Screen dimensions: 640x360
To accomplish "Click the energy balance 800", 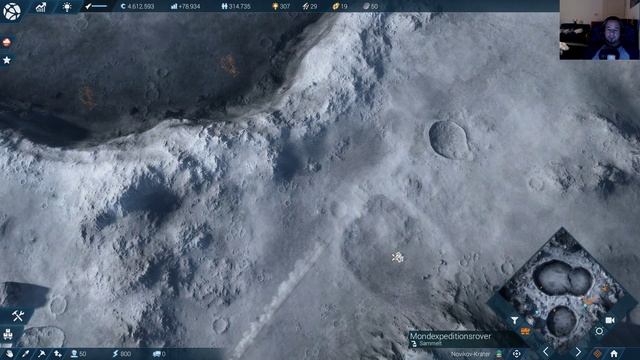I will [x=122, y=354].
